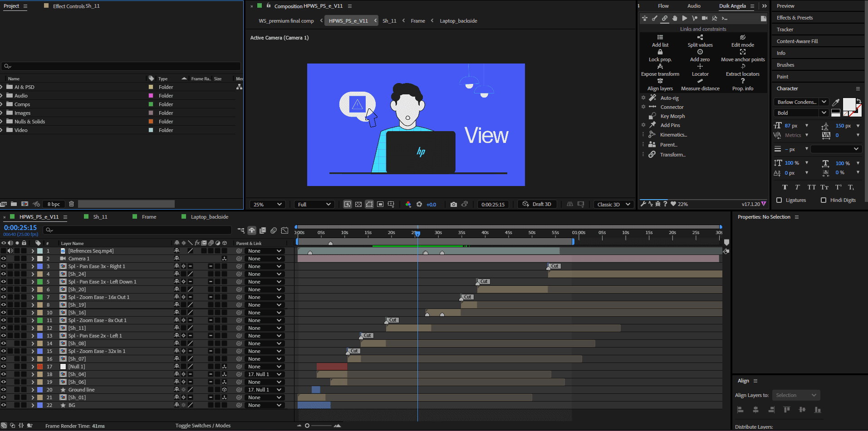This screenshot has width=868, height=431.
Task: Click the Duik Add list icon
Action: pos(660,37)
